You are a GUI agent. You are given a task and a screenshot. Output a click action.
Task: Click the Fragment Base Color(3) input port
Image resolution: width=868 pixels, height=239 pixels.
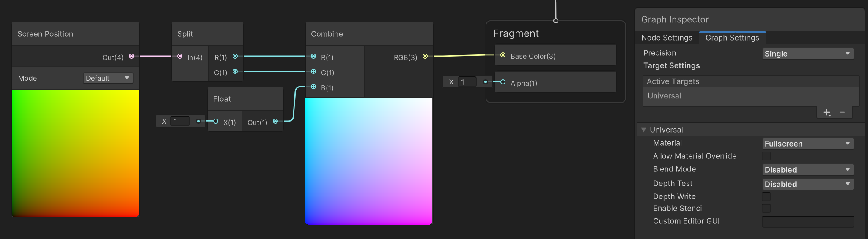pos(503,55)
